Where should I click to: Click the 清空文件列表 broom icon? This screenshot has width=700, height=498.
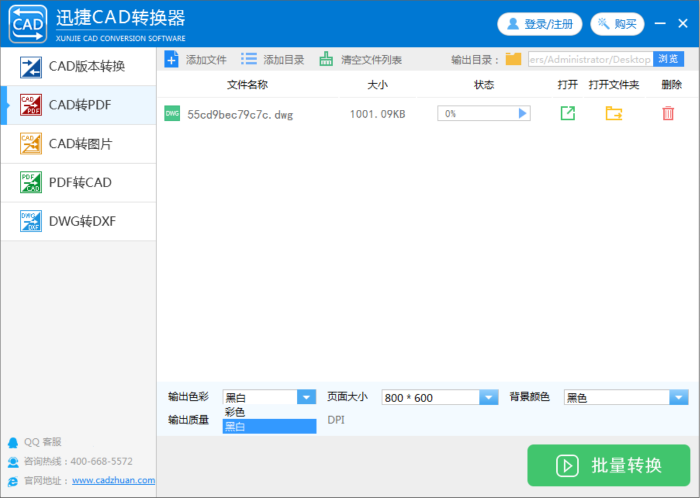coord(326,59)
